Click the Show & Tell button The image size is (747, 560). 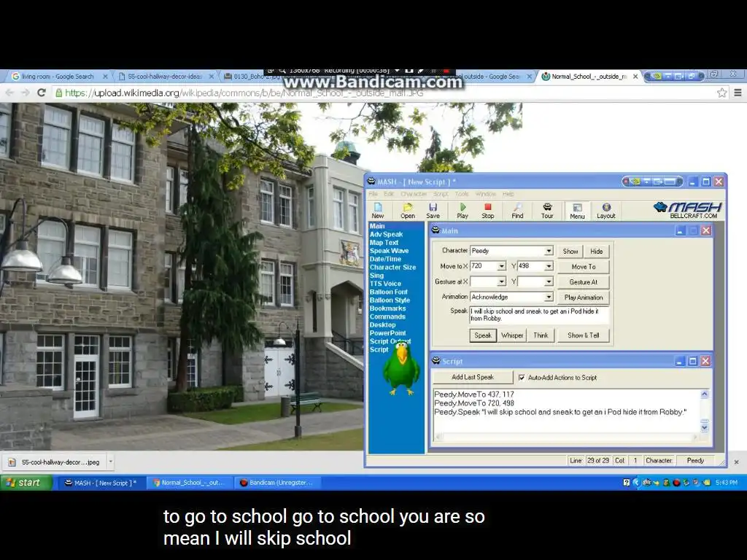583,335
